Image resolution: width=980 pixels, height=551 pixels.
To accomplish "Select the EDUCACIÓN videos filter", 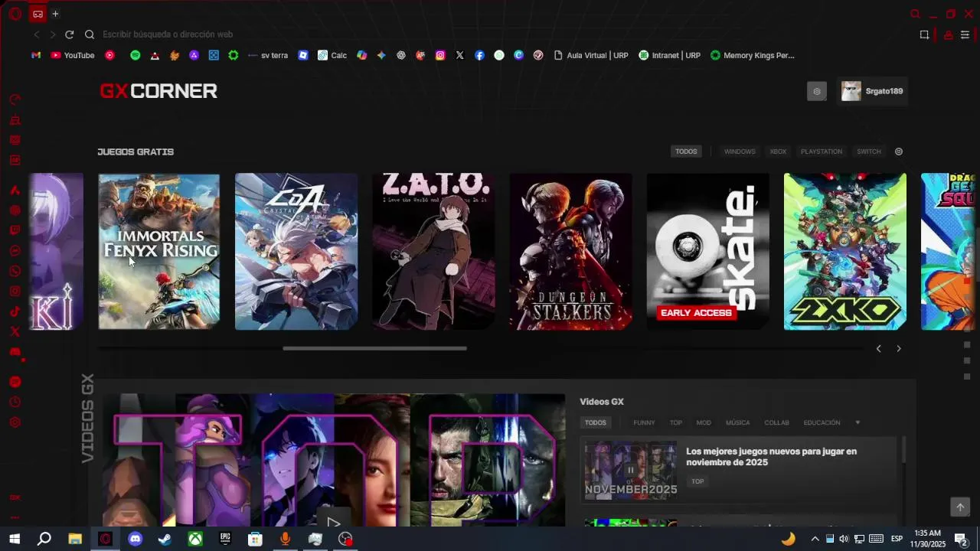I will pos(822,422).
